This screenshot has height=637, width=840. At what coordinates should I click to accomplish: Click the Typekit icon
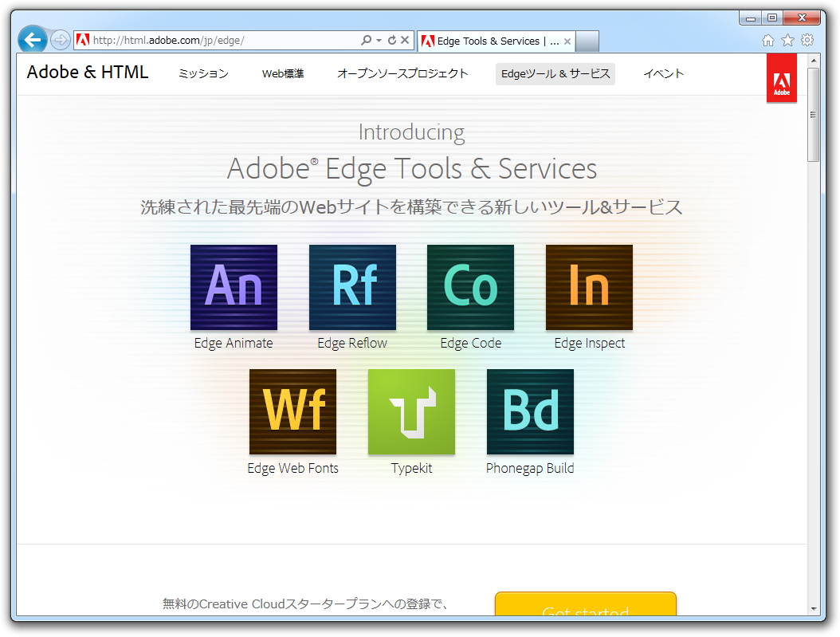pyautogui.click(x=410, y=411)
